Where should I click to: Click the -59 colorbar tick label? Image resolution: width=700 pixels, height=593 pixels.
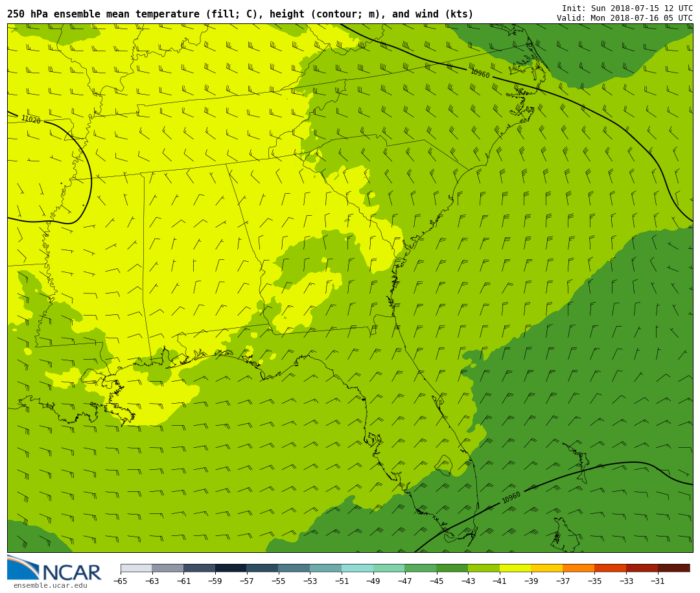(215, 581)
